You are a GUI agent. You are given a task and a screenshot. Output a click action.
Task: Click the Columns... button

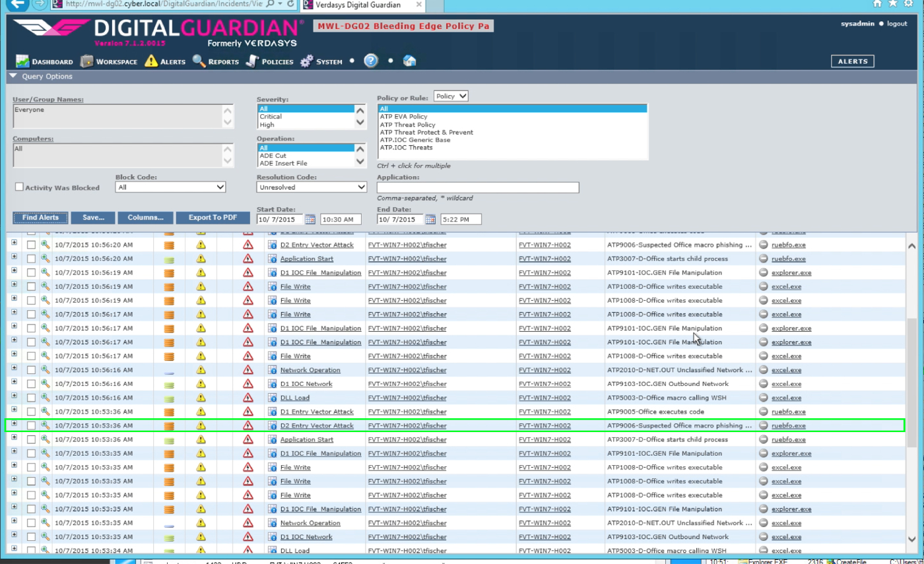pyautogui.click(x=146, y=218)
